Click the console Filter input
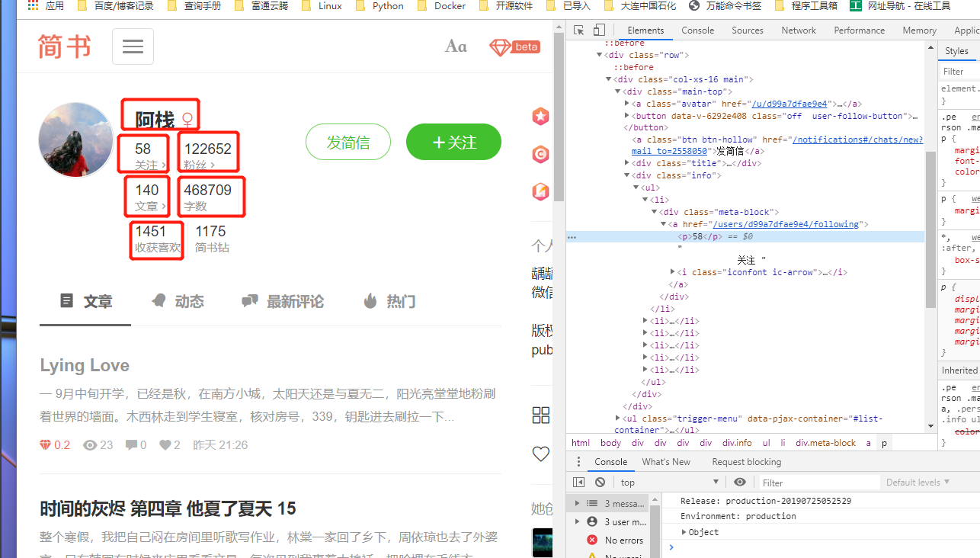980x558 pixels. tap(819, 483)
